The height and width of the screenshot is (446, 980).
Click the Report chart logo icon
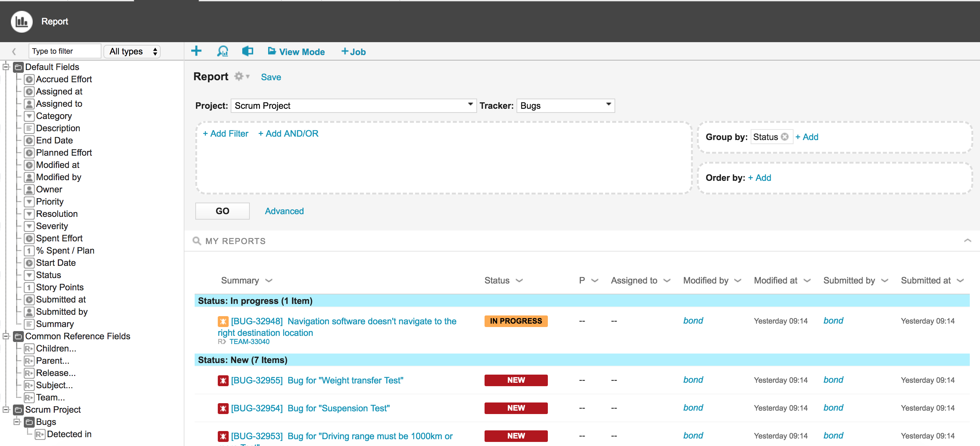coord(22,21)
